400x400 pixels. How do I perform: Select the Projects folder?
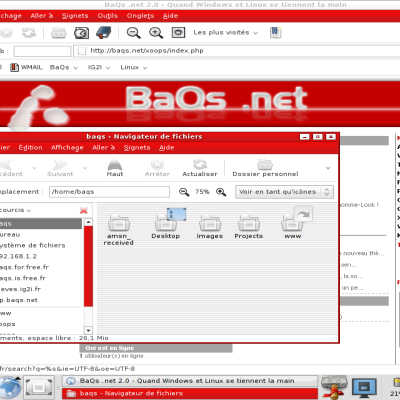(x=249, y=227)
